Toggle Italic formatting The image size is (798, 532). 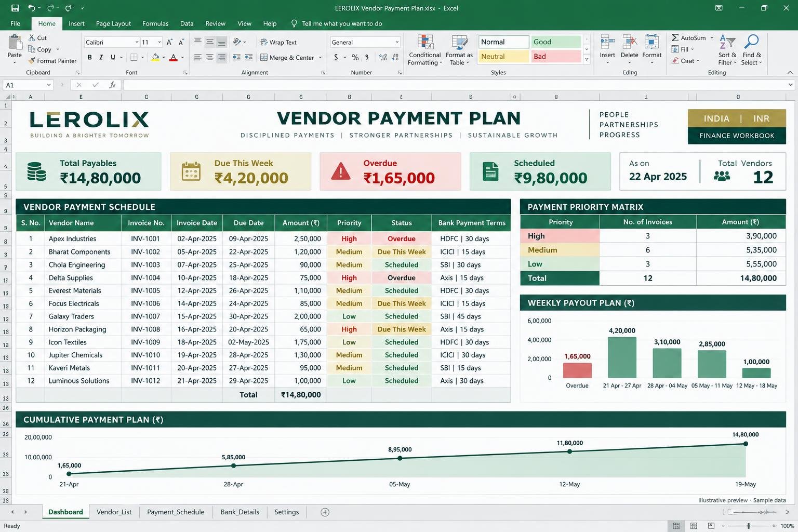coord(101,57)
